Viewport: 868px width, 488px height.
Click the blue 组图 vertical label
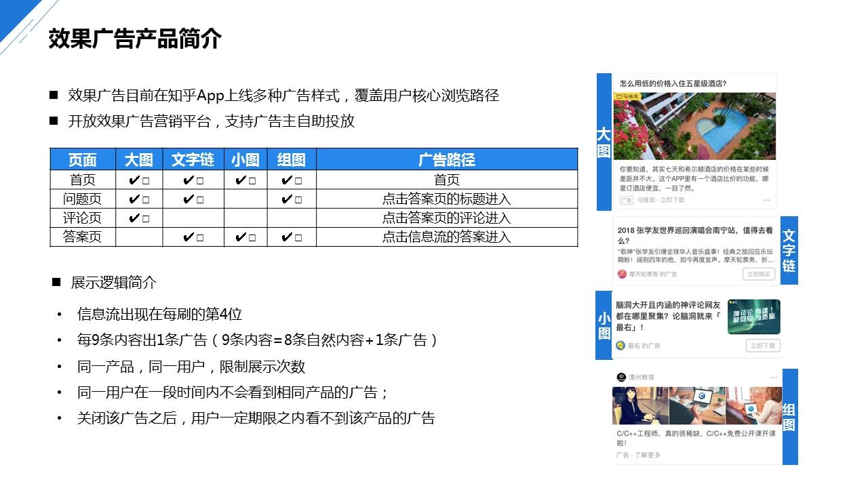pos(789,417)
